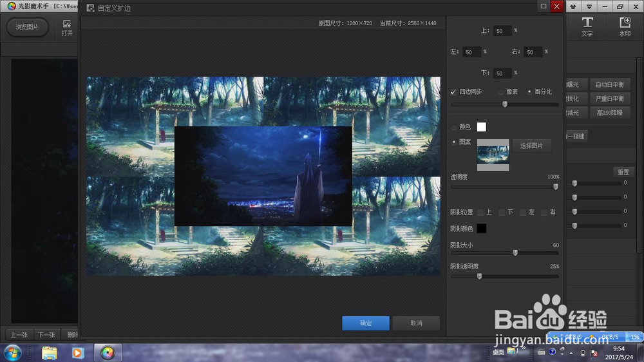Check shadow position 左 checkbox
Image resolution: width=644 pixels, height=362 pixels.
click(523, 213)
